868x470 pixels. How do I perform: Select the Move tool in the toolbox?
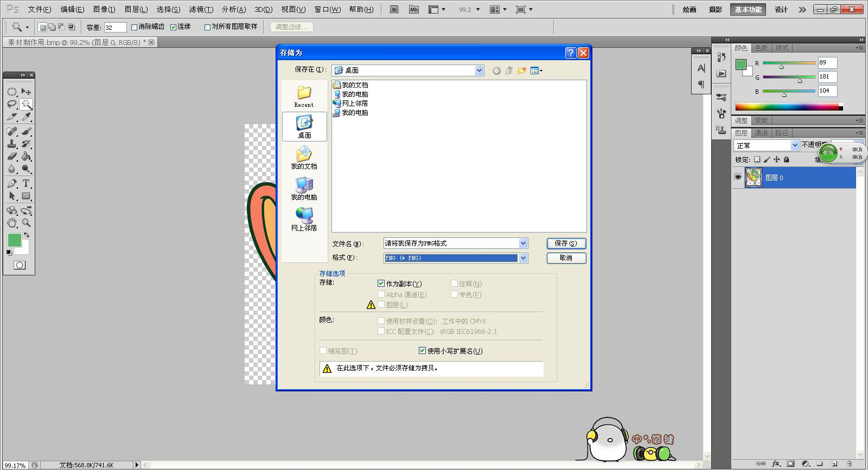26,92
